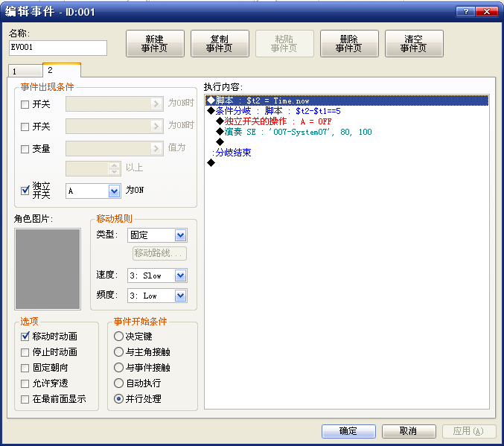Uncheck the 移动时动画 option
Viewport: 504px width, 446px height.
(25, 337)
